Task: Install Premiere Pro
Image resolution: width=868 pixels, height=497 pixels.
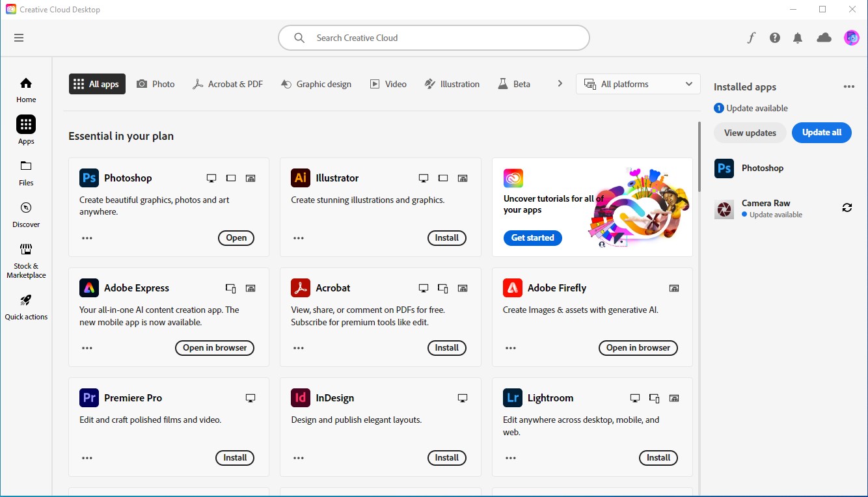Action: pos(235,458)
